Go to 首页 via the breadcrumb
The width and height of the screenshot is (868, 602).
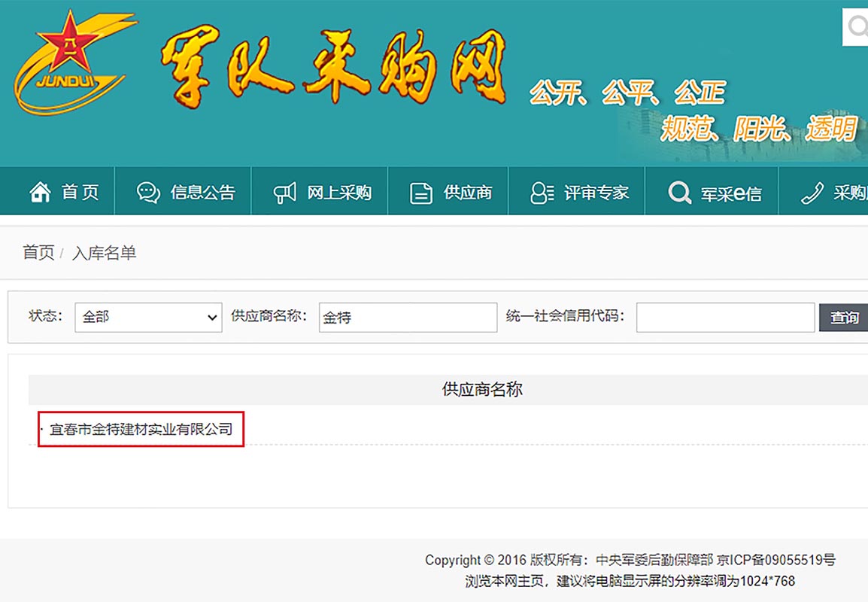pos(38,253)
